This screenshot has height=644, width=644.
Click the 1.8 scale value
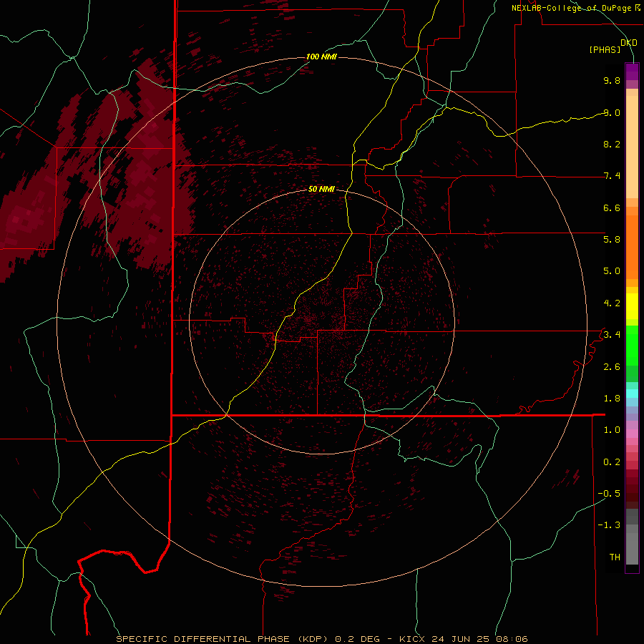(x=612, y=399)
